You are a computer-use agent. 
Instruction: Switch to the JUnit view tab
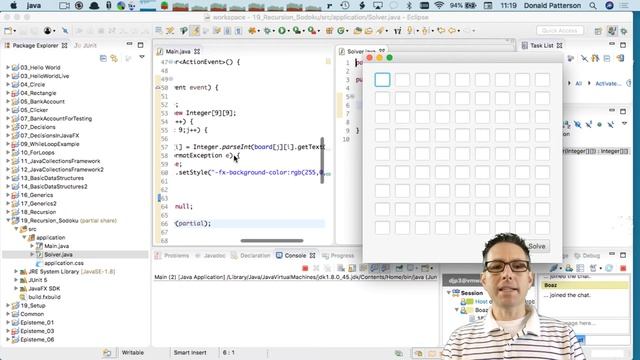pos(85,45)
